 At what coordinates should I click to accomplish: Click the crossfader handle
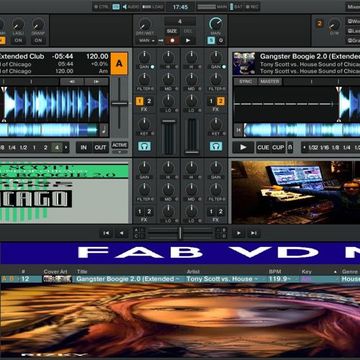point(180,233)
